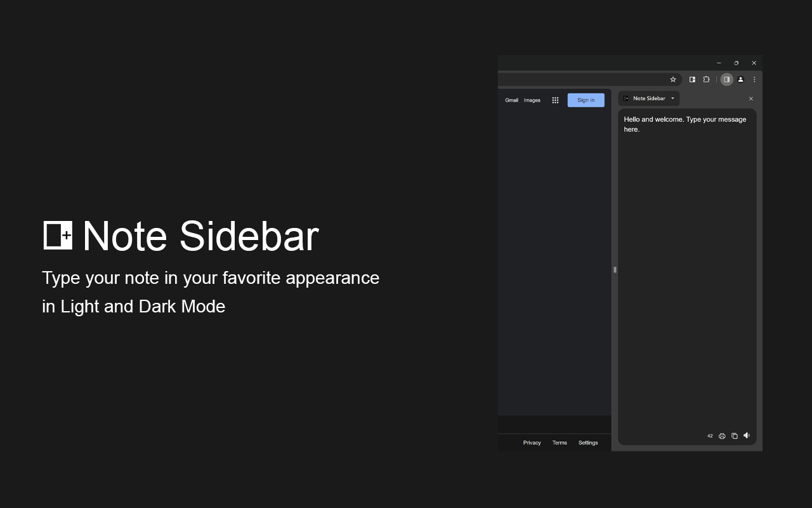The height and width of the screenshot is (508, 812).
Task: Open the Chrome extensions puzzle icon
Action: (707, 79)
